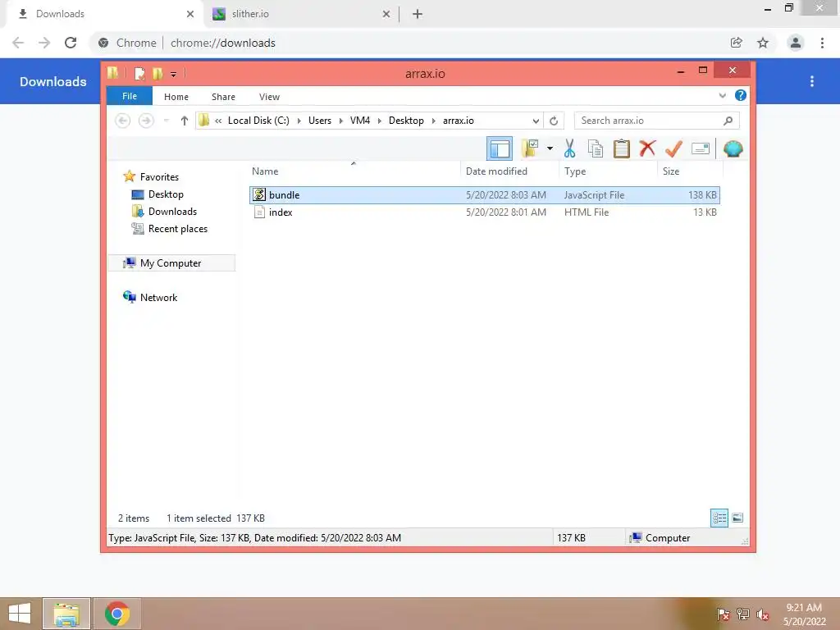
Task: Select the index HTML file
Action: click(x=484, y=212)
